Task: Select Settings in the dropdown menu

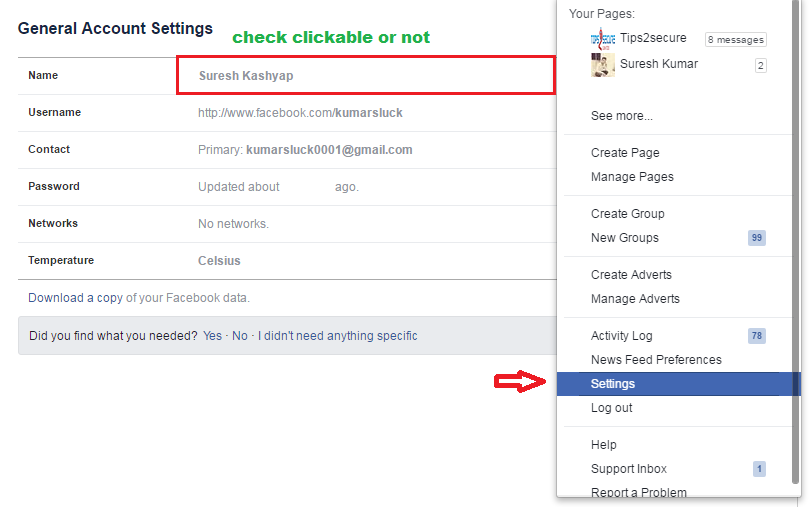Action: tap(613, 384)
